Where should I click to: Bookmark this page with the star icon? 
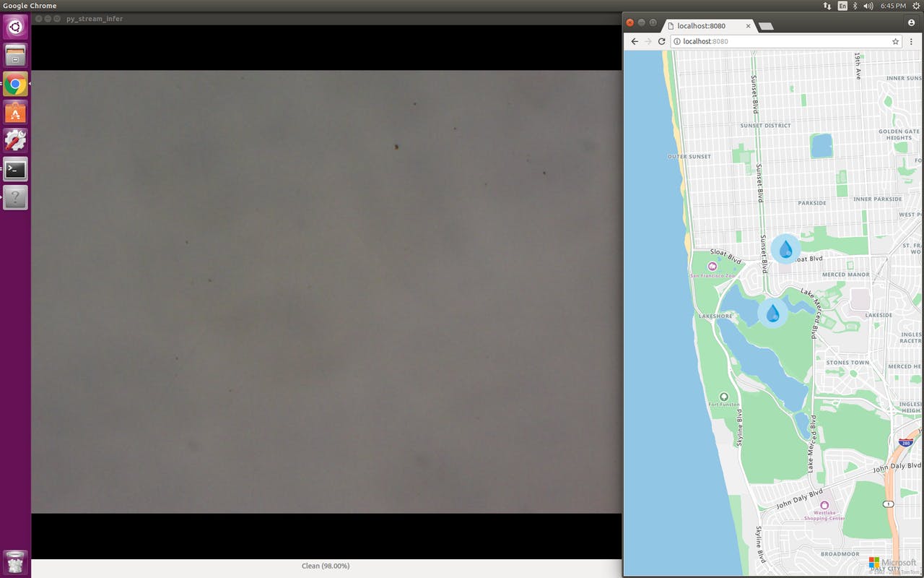(896, 41)
